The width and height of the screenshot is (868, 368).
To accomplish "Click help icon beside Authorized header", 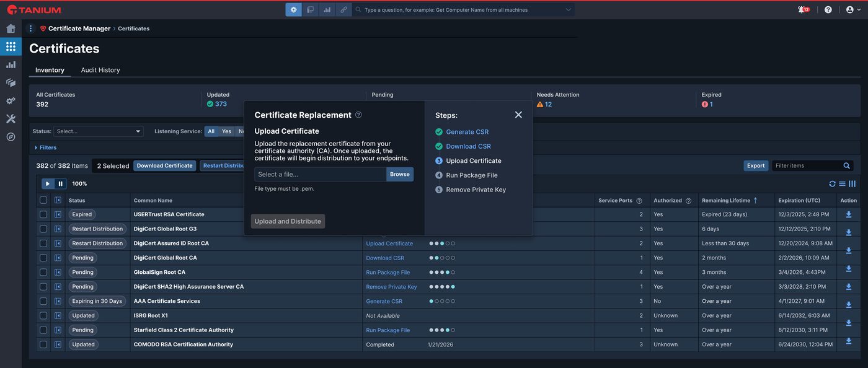I will click(x=688, y=201).
